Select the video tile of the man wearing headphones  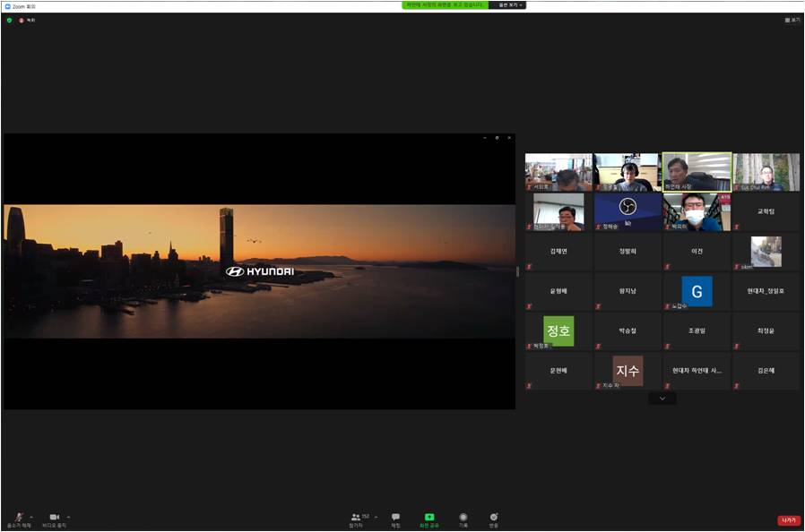click(x=628, y=172)
